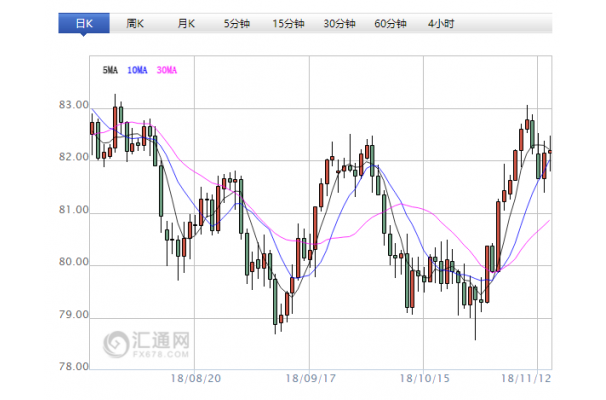Click the 80.00 price axis label
Image resolution: width=606 pixels, height=400 pixels.
[x=74, y=262]
